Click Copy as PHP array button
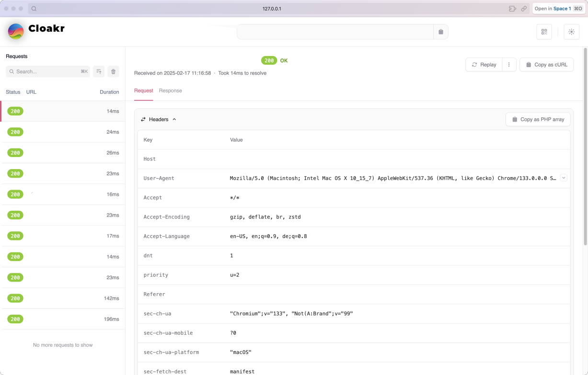Image resolution: width=588 pixels, height=375 pixels. pyautogui.click(x=538, y=119)
